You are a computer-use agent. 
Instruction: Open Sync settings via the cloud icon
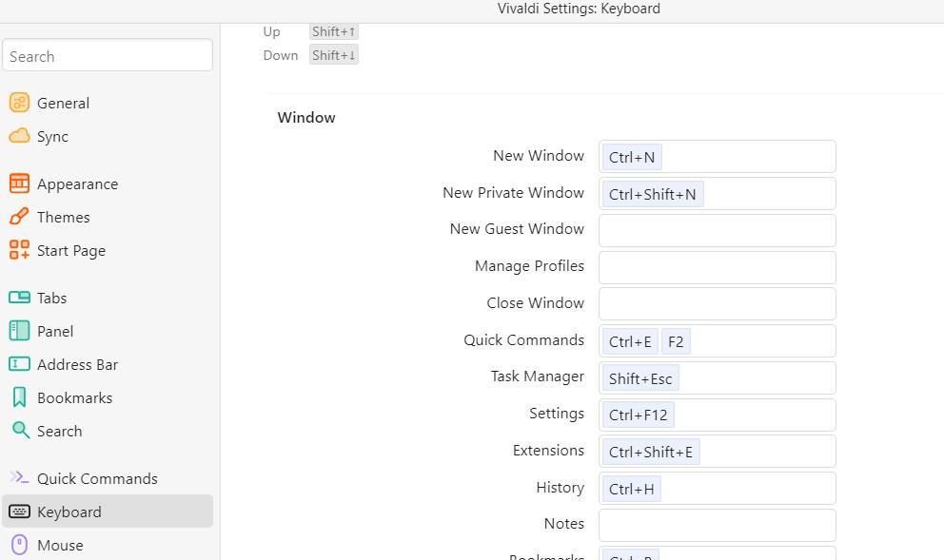click(x=18, y=136)
